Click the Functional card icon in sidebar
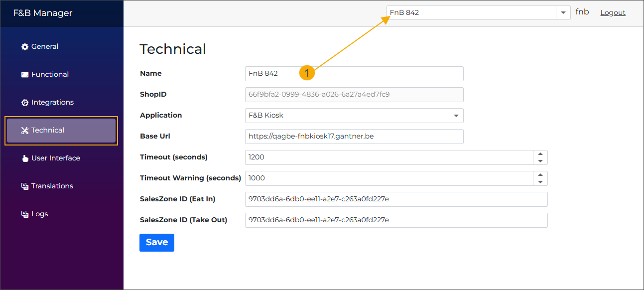Image resolution: width=644 pixels, height=290 pixels. pyautogui.click(x=25, y=74)
